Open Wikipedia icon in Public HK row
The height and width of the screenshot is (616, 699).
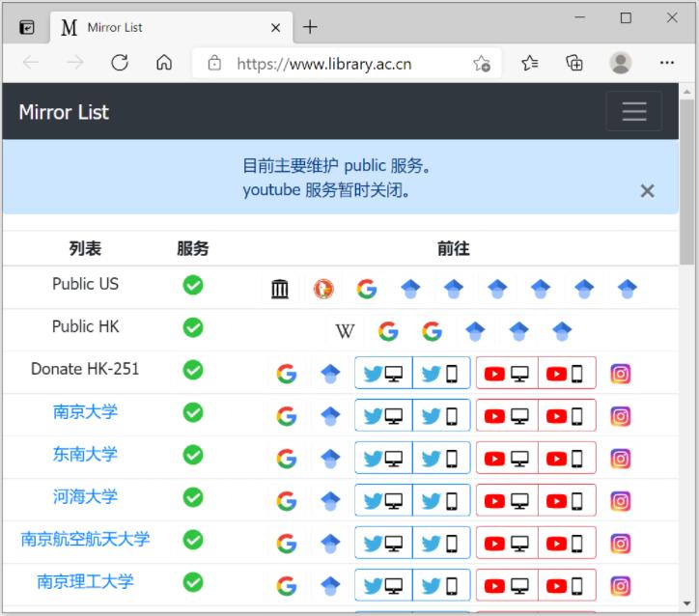(345, 331)
